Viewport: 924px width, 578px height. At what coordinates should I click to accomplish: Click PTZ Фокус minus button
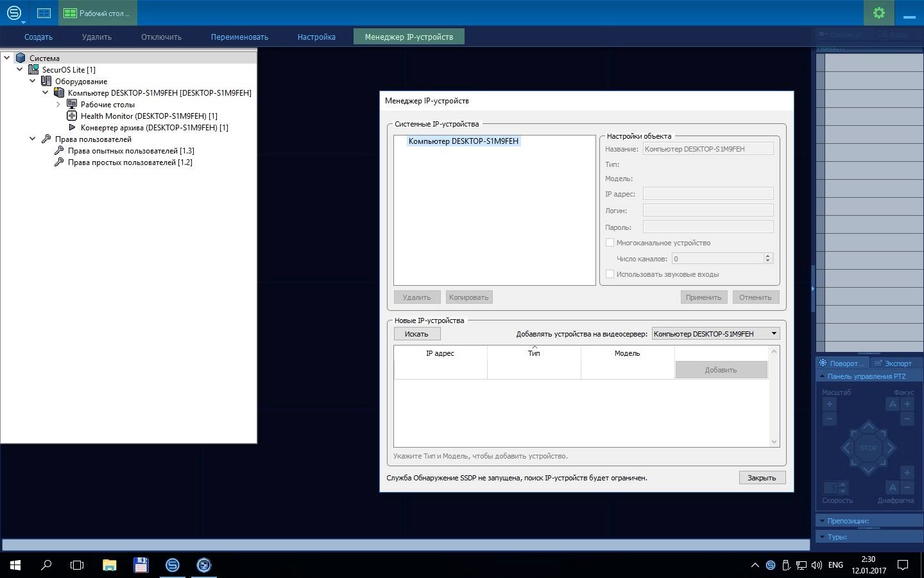pos(907,419)
